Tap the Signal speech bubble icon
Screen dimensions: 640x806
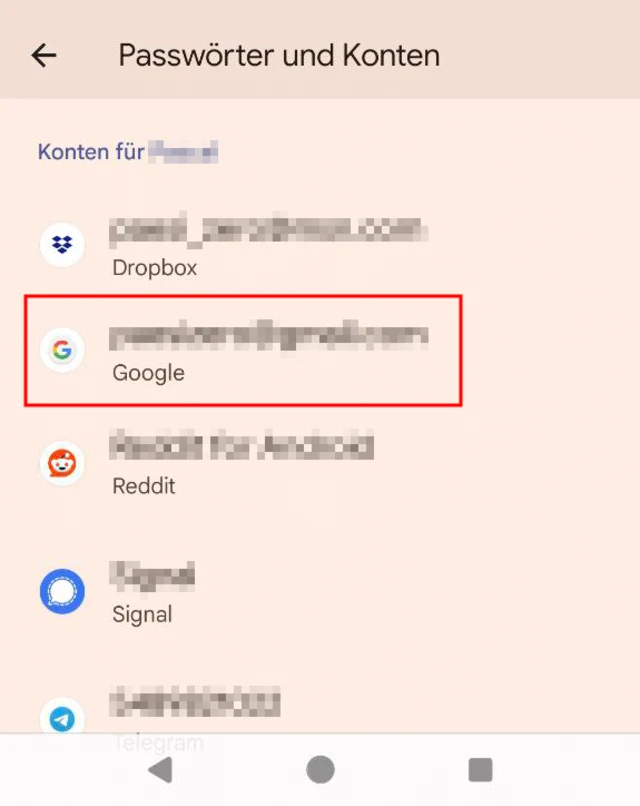[62, 591]
